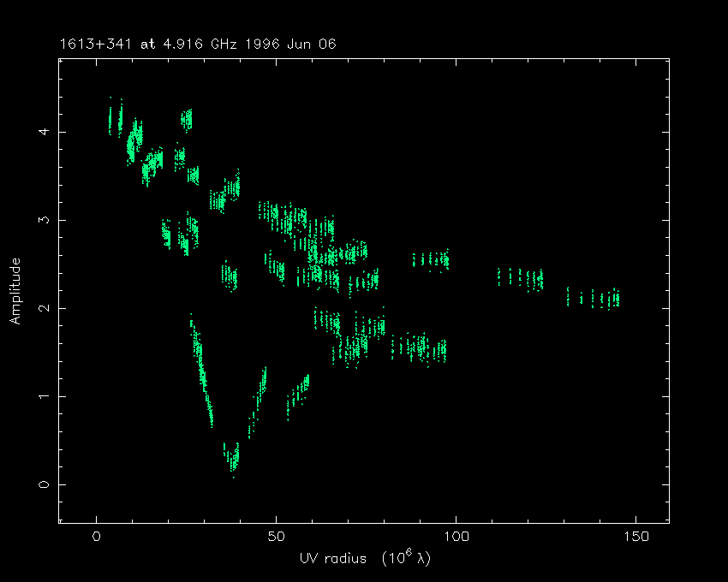Image resolution: width=728 pixels, height=582 pixels.
Task: Click the y-axis tick label "3"
Action: (39, 220)
